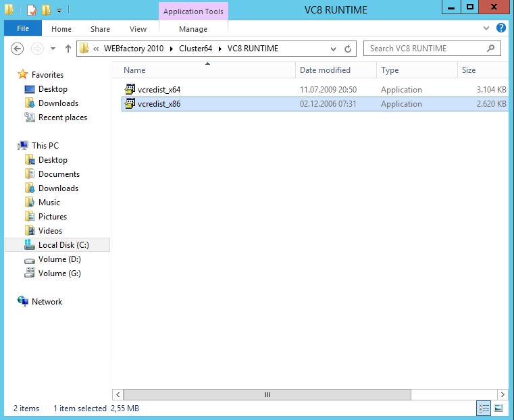Click the Forward navigation arrow
This screenshot has width=514, height=420.
tap(37, 49)
